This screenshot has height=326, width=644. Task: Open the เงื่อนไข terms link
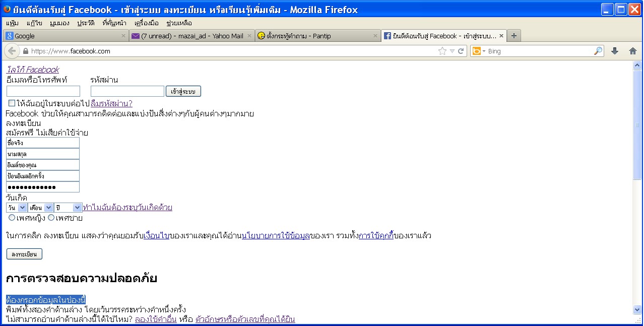(x=157, y=236)
